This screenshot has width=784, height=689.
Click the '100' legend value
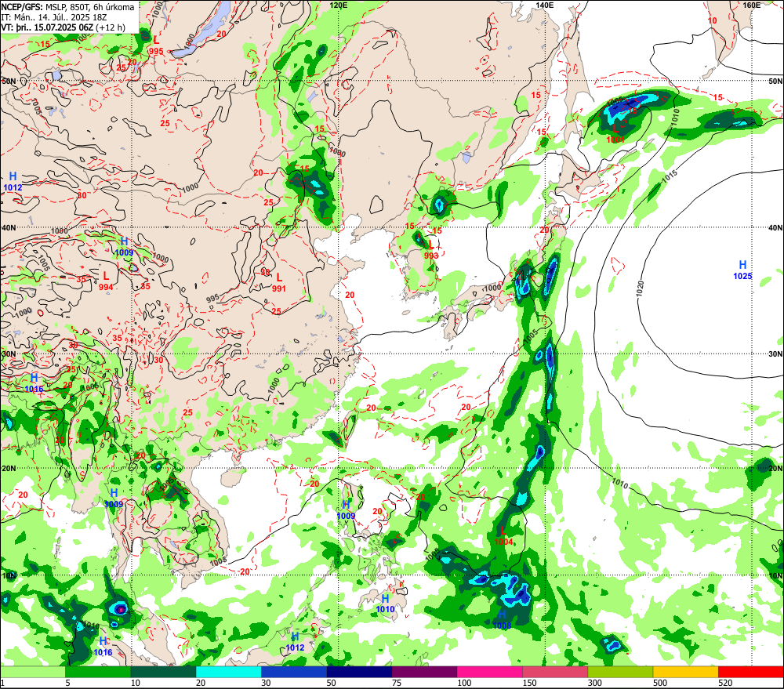(464, 683)
